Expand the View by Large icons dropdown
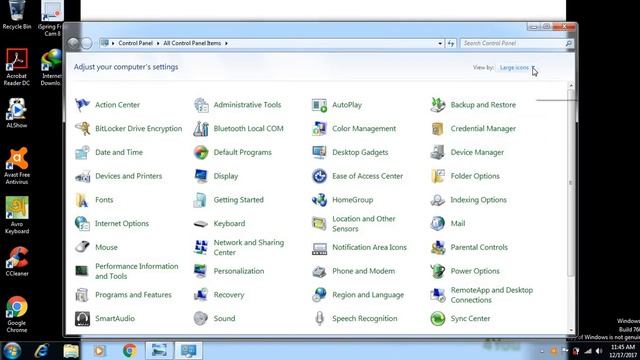The width and height of the screenshot is (640, 360). point(516,68)
